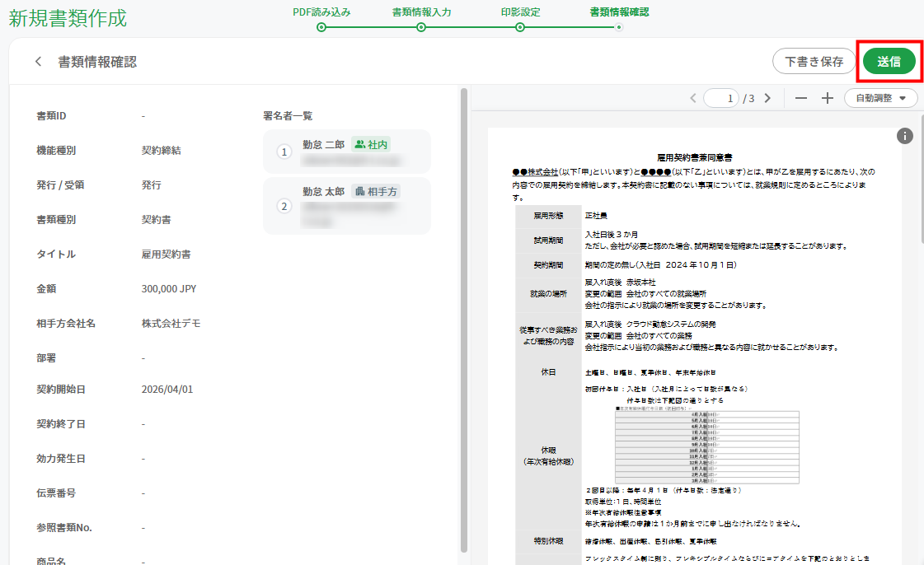
Task: Open the 自動調整 zoom dropdown
Action: pyautogui.click(x=880, y=98)
